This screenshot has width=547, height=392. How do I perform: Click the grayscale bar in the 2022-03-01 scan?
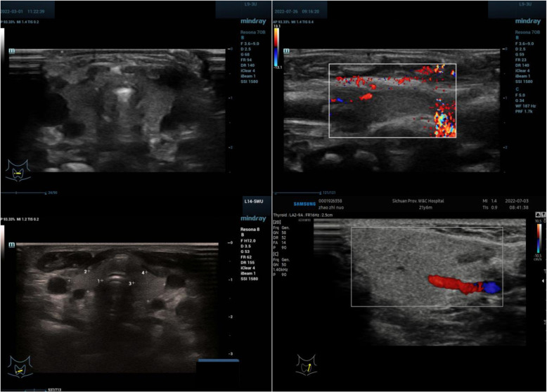(x=2, y=45)
